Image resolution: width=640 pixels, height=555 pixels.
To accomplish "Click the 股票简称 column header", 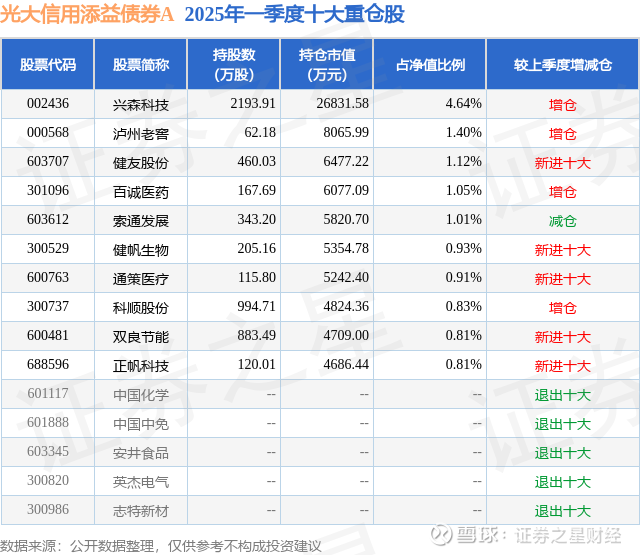I will click(141, 64).
